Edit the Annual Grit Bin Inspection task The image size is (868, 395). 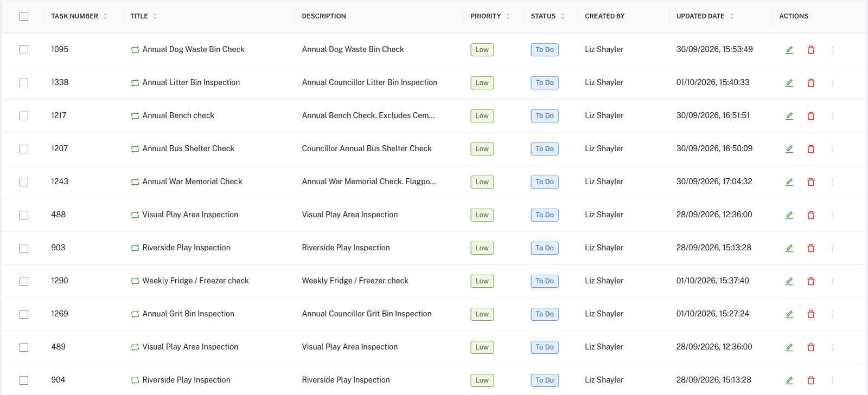pos(789,314)
